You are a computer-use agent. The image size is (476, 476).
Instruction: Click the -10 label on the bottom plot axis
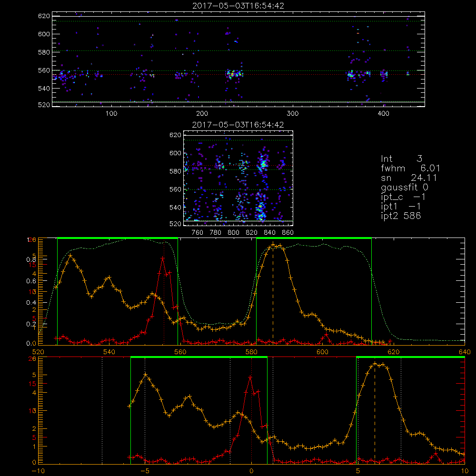[38, 471]
